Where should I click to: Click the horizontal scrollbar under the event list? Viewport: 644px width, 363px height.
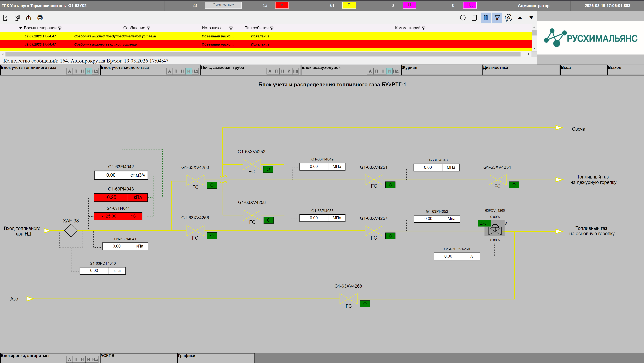[x=263, y=54]
